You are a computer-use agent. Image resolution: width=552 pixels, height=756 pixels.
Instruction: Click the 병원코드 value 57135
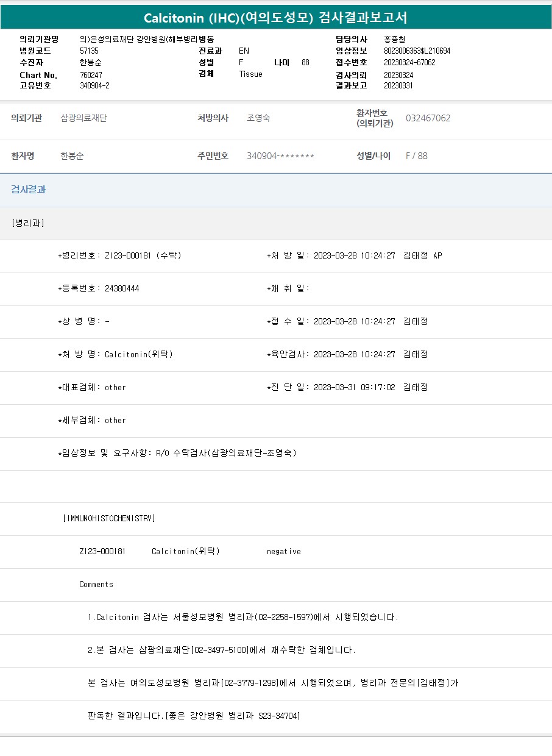(89, 51)
